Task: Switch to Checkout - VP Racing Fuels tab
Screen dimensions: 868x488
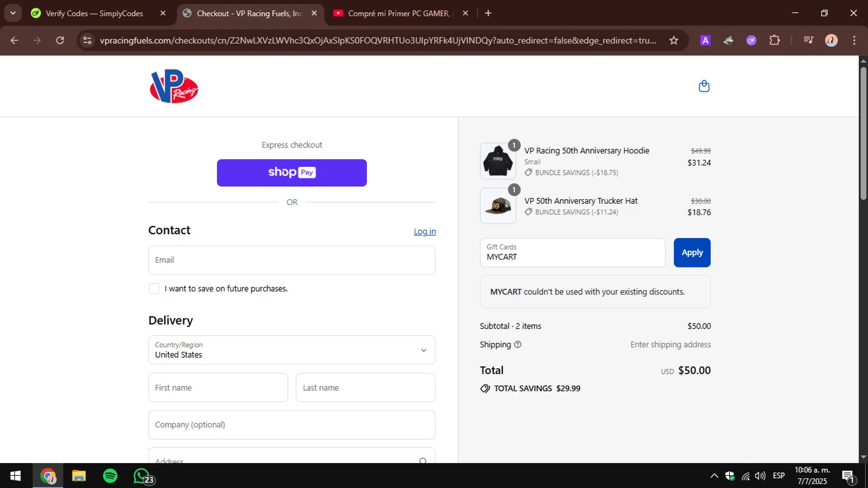Action: click(x=251, y=13)
